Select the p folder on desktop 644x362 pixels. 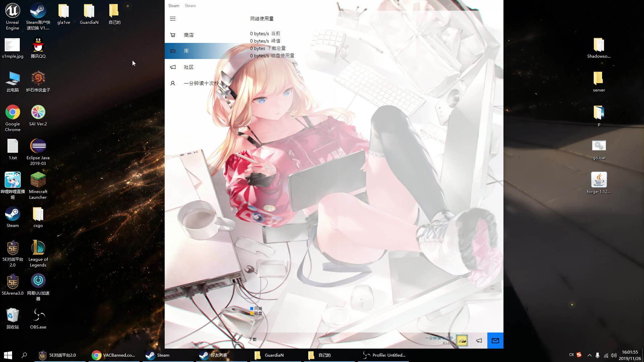coord(599,116)
